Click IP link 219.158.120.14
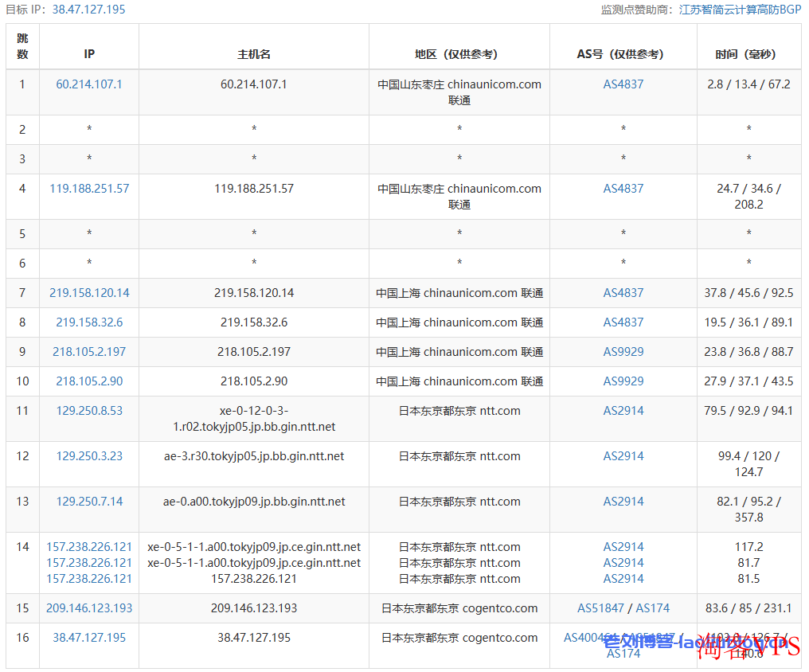Viewport: 809px width, 672px height. (89, 292)
